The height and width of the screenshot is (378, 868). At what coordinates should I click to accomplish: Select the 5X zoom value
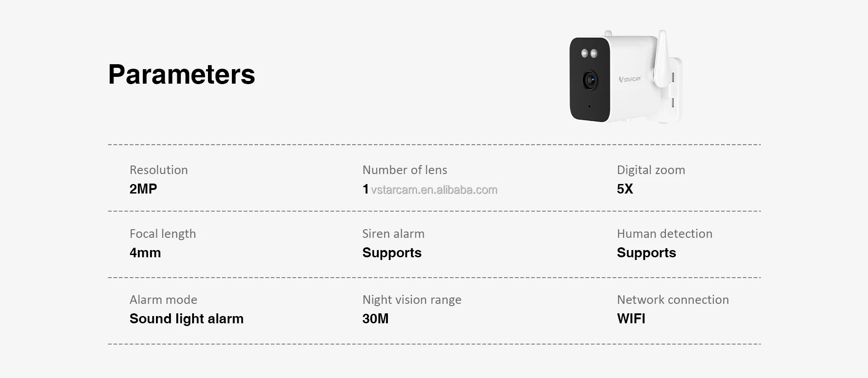pos(625,189)
